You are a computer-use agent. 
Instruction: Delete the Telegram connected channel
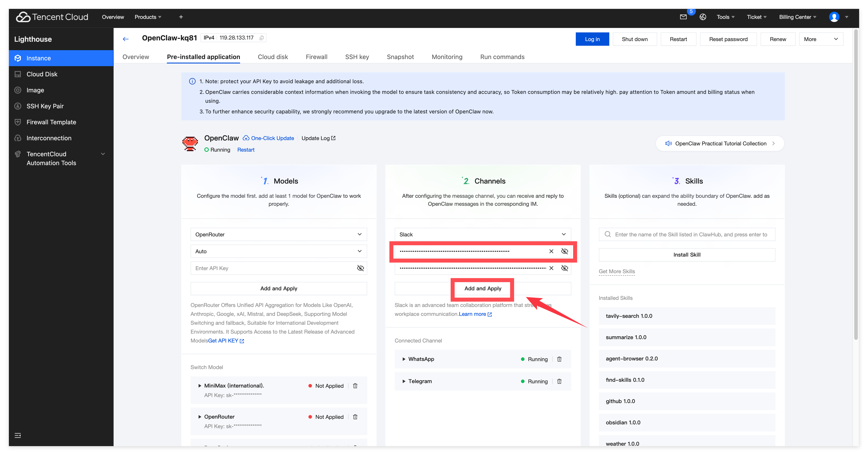tap(559, 381)
